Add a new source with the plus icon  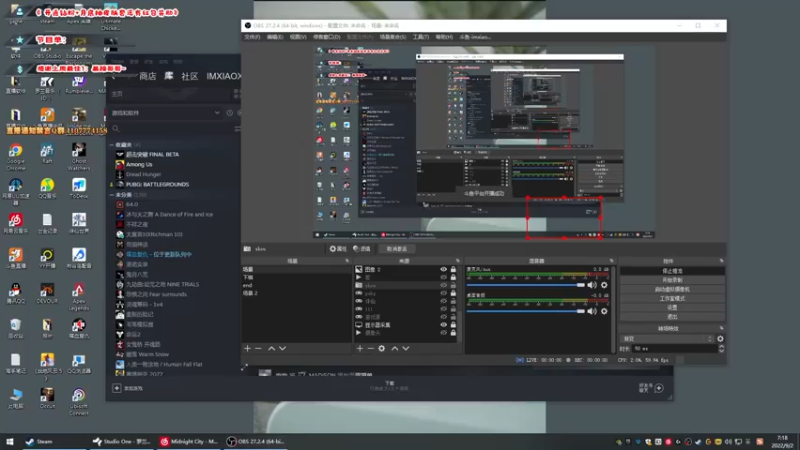[360, 348]
